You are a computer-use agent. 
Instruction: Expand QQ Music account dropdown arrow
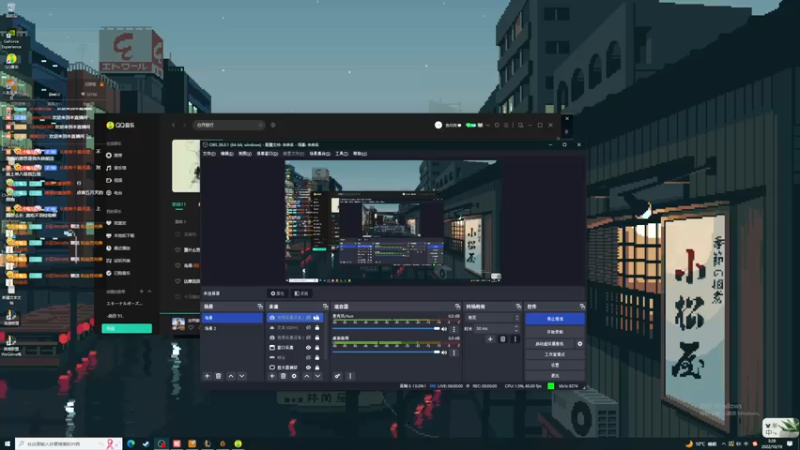click(488, 125)
